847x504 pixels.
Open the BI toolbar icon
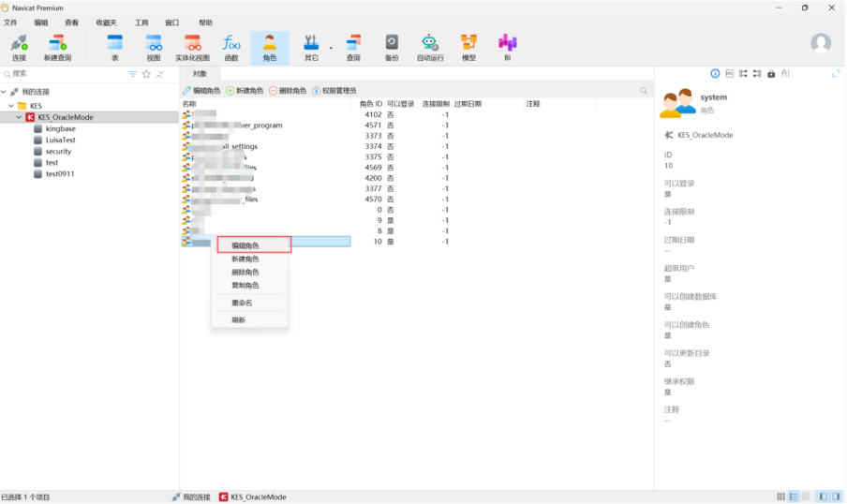(x=507, y=47)
